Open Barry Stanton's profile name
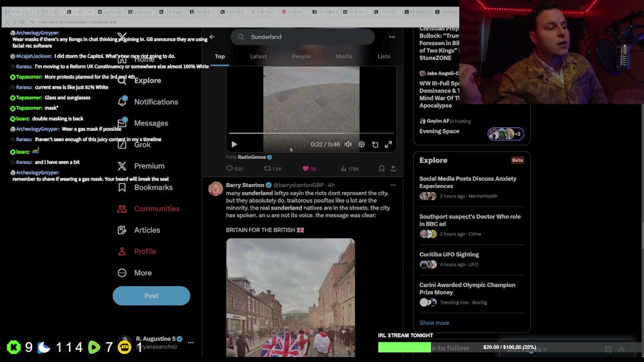This screenshot has height=362, width=644. (x=245, y=185)
